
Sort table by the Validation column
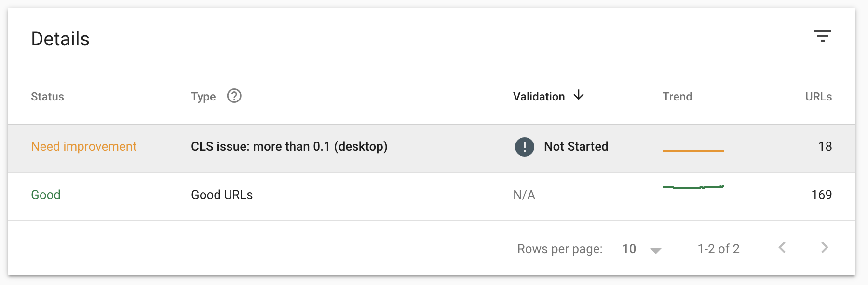(539, 96)
